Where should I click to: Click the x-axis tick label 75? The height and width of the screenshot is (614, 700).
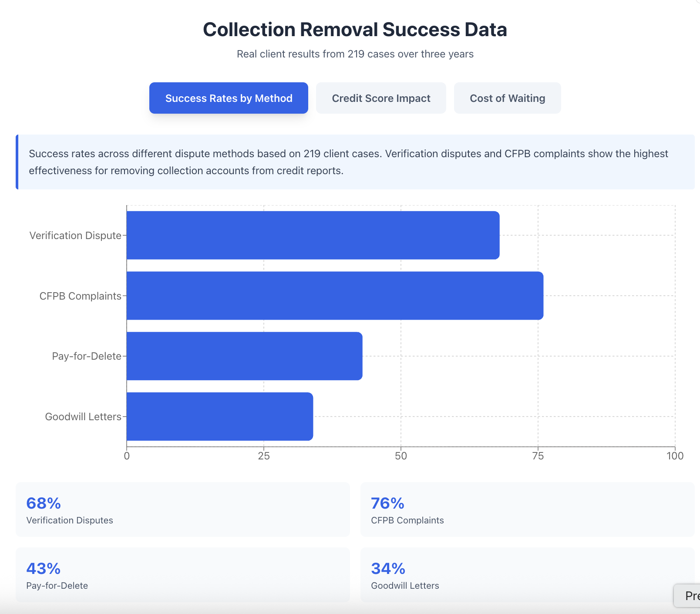pos(538,456)
